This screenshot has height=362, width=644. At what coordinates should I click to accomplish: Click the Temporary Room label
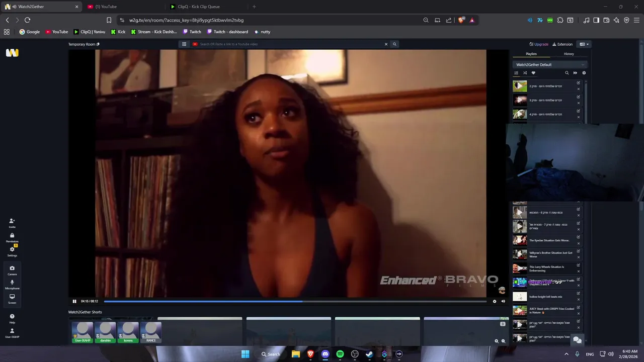click(x=82, y=44)
